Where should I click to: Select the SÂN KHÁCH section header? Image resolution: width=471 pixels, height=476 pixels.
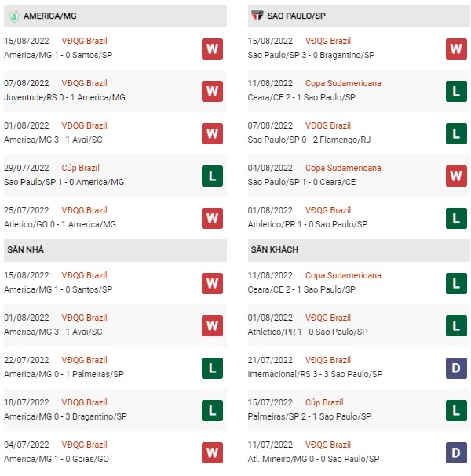click(359, 250)
